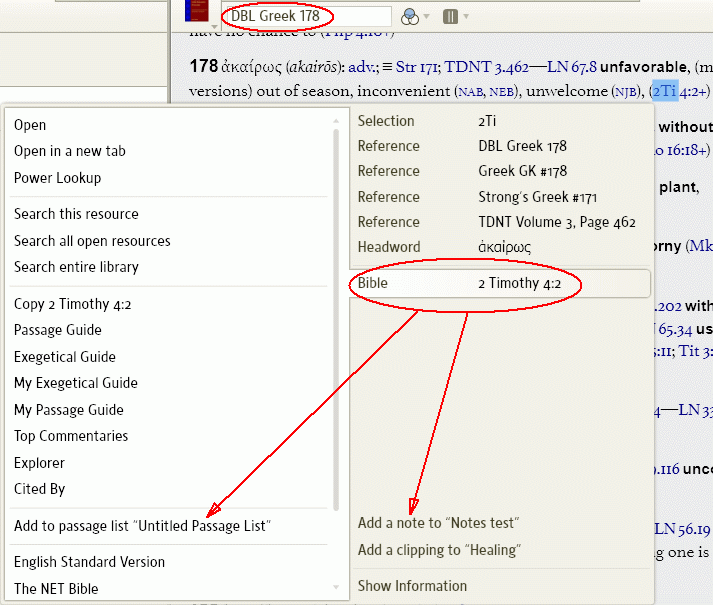Viewport: 713px width, 605px height.
Task: Select the Selection 2Ti row
Action: [x=500, y=121]
